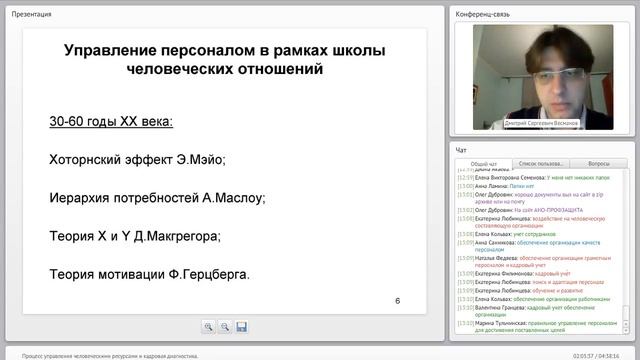Open the Общий чат tab
The width and height of the screenshot is (640, 360).
483,164
